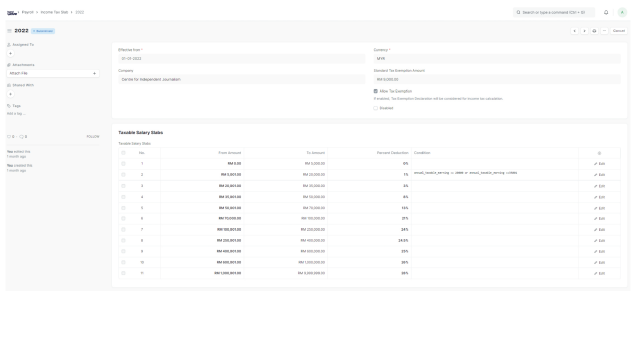Click the Submitted status badge
636x360 pixels.
tap(43, 31)
